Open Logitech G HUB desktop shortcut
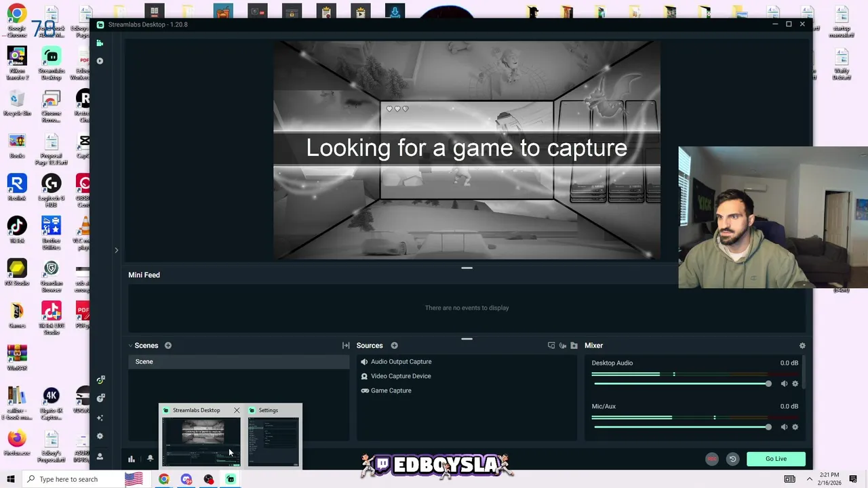 pos(51,191)
